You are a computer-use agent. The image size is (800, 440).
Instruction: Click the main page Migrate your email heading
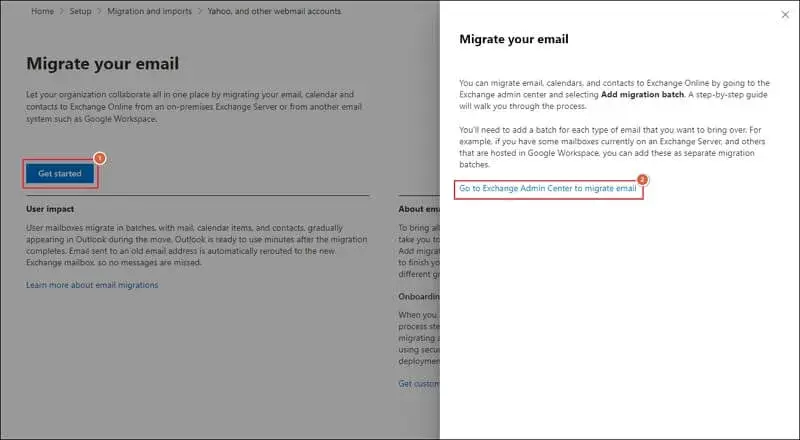[103, 64]
